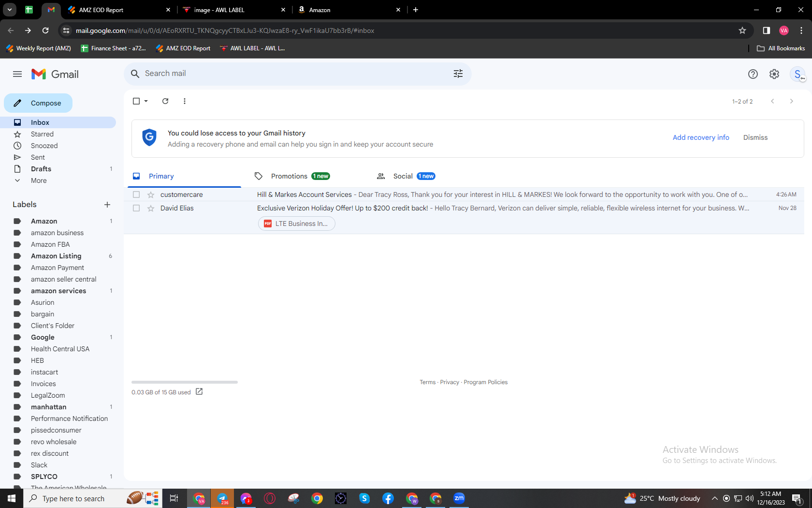Open Chrome three-dot menu

point(801,30)
